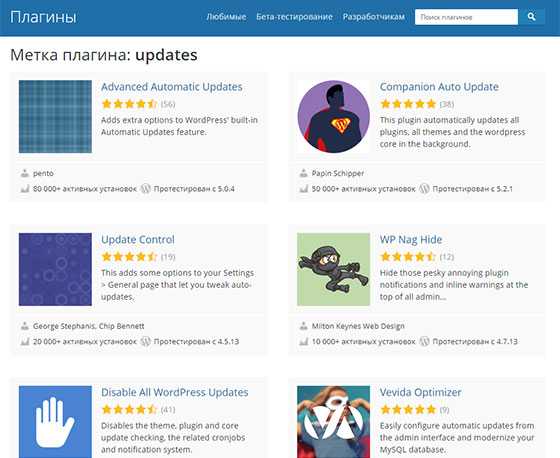The image size is (560, 458).
Task: Open Disable All WordPress Updates hand icon
Action: coord(55,422)
